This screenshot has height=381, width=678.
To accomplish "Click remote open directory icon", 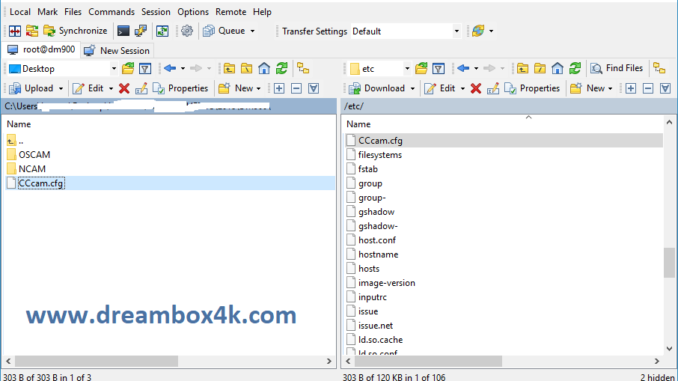I will point(421,68).
